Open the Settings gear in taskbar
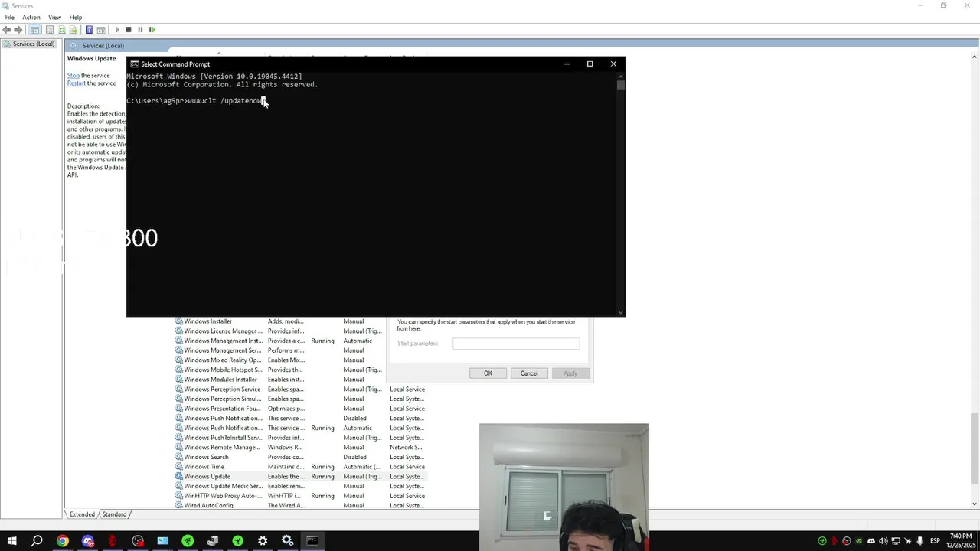 tap(263, 541)
